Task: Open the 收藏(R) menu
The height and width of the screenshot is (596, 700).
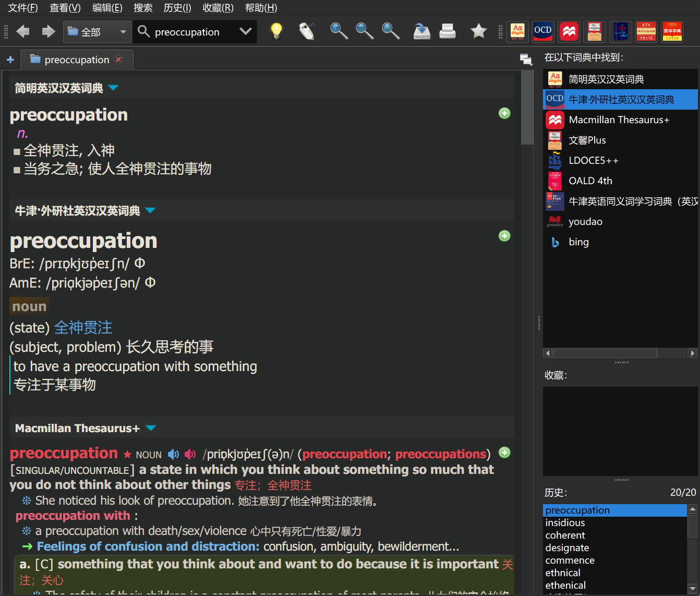Action: coord(218,8)
